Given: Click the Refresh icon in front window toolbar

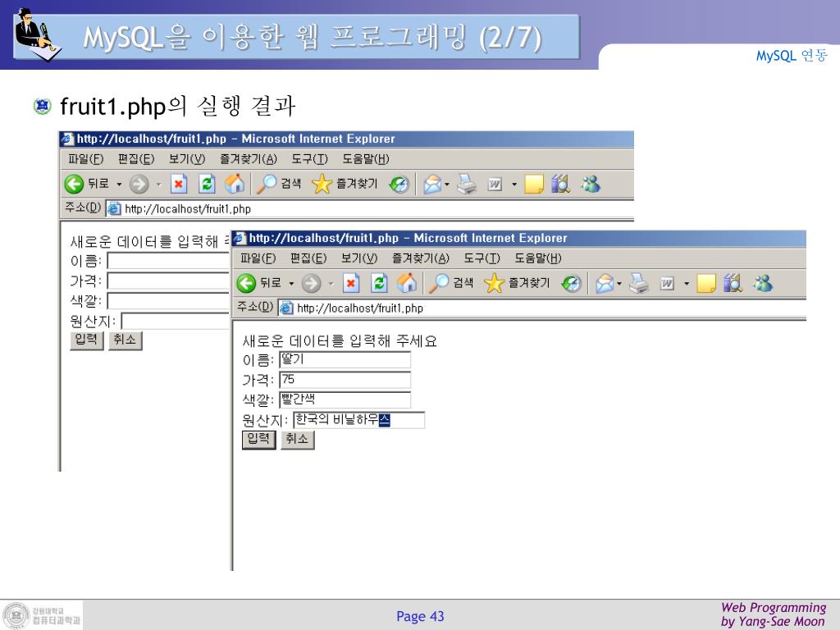Looking at the screenshot, I should coord(379,283).
